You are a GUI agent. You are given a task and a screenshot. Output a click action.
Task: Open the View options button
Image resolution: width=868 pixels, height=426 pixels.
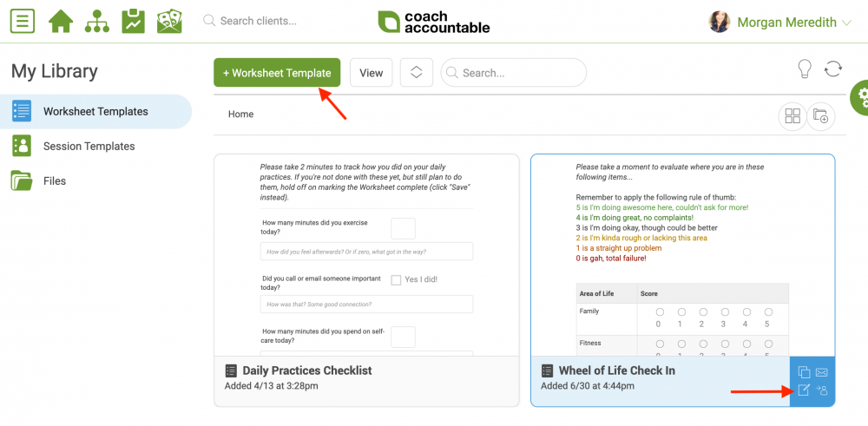coord(371,73)
